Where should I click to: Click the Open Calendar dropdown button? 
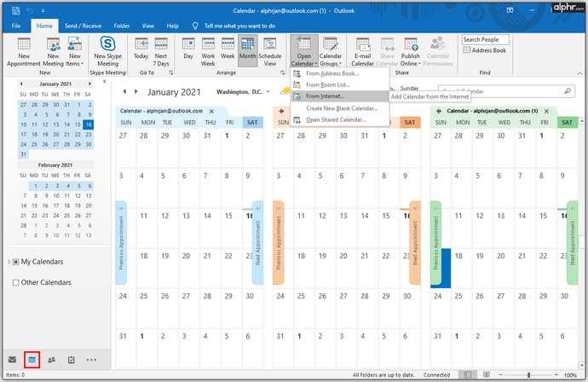[x=304, y=51]
